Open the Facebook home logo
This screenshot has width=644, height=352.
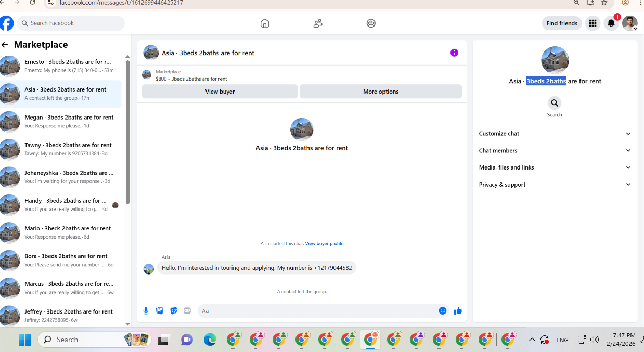click(x=7, y=23)
